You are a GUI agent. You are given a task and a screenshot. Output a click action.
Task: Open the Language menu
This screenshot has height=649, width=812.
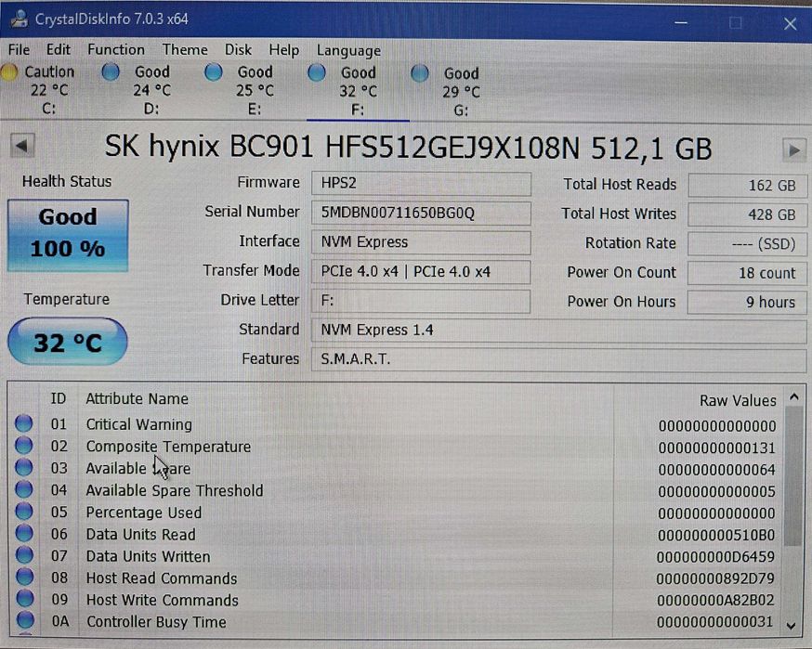click(348, 51)
